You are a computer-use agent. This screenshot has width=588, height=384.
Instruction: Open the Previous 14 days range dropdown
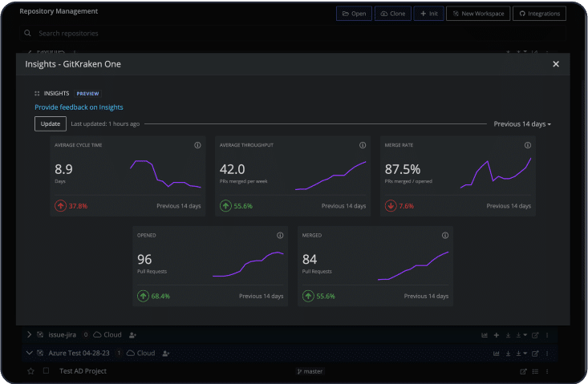(x=522, y=124)
